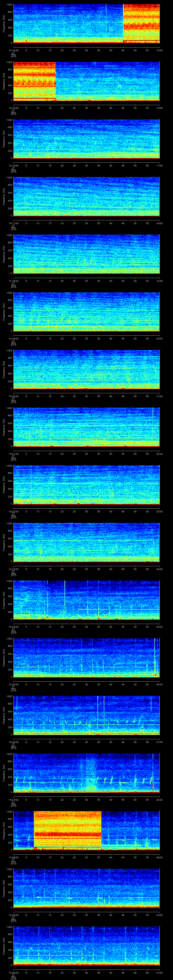Click the spectrogram panel starting at 14:19:00
The width and height of the screenshot is (173, 980).
click(86, 312)
